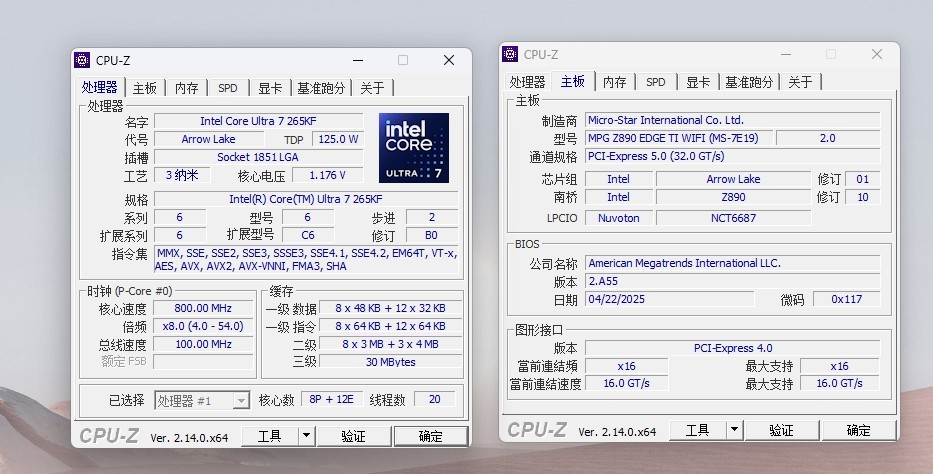933x474 pixels.
Task: Click the 确定 button in the right window
Action: point(858,430)
